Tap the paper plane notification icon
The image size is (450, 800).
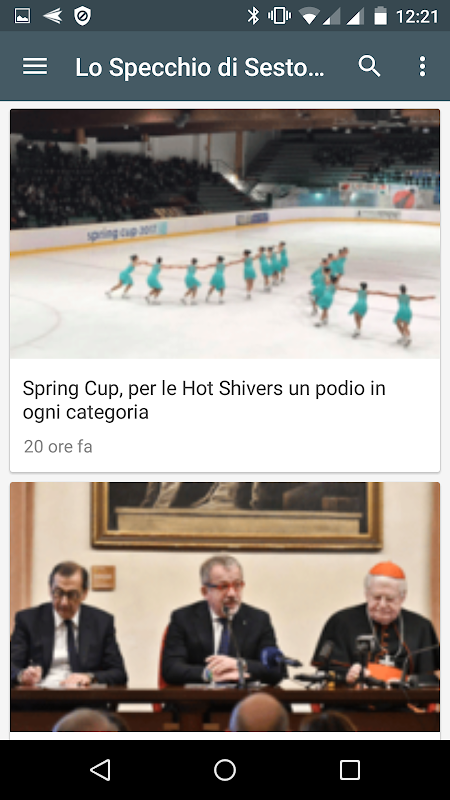(53, 16)
